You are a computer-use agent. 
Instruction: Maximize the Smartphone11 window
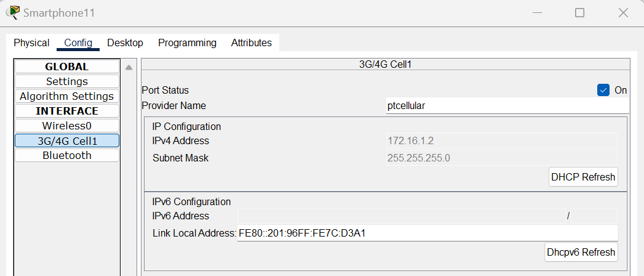coord(579,13)
